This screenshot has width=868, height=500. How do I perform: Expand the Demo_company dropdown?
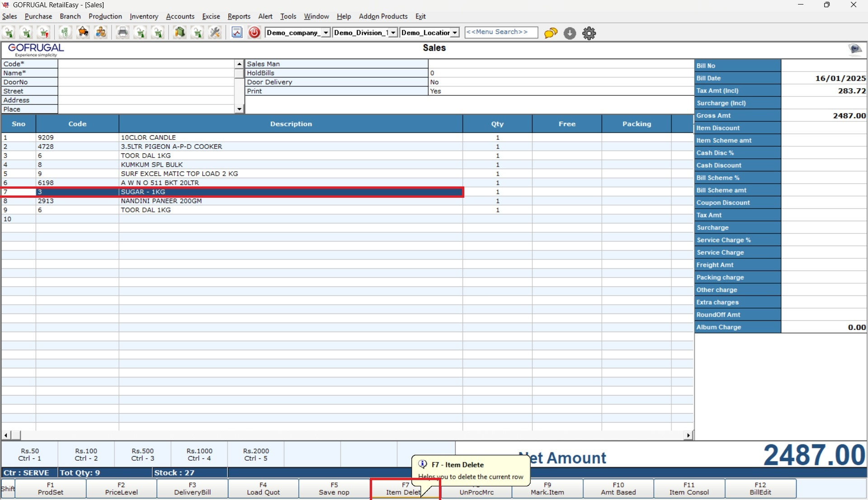click(x=325, y=33)
